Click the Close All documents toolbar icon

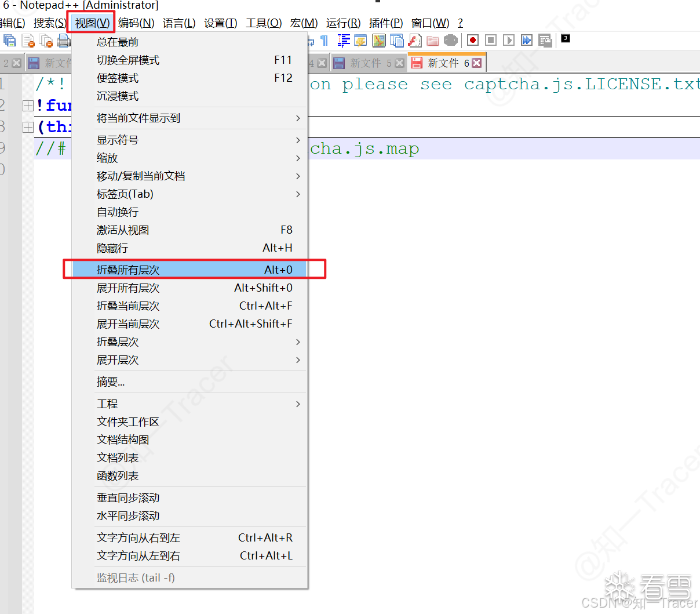[x=46, y=41]
